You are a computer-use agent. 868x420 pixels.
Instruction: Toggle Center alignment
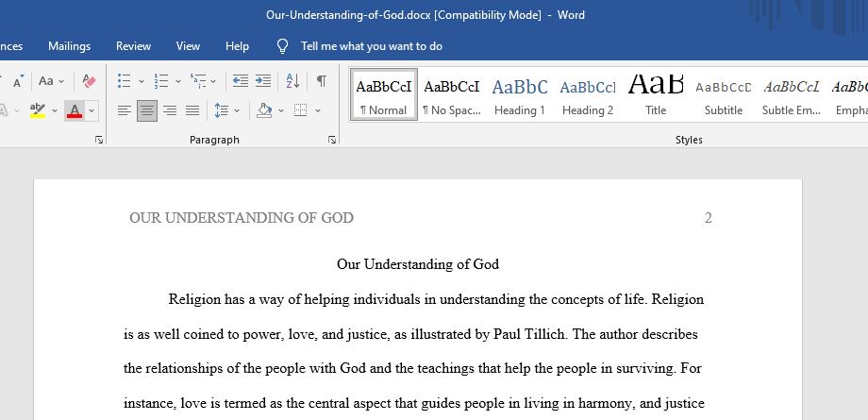tap(146, 110)
